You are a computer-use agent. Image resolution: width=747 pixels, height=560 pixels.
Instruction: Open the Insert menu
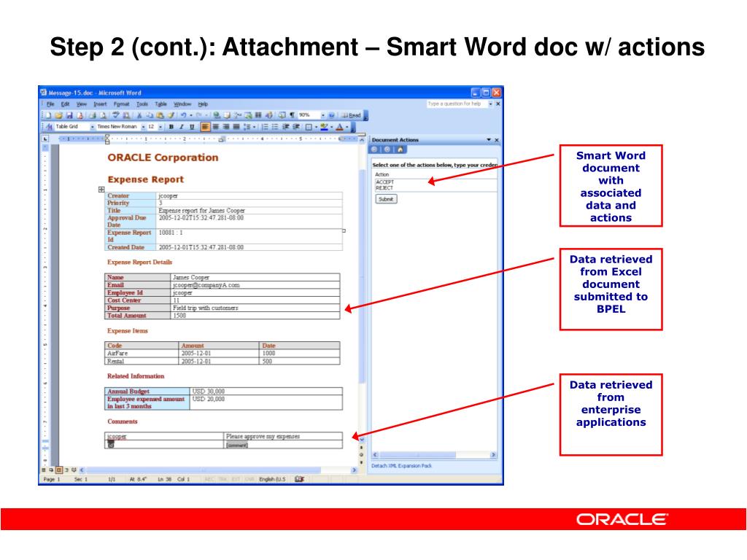[100, 104]
